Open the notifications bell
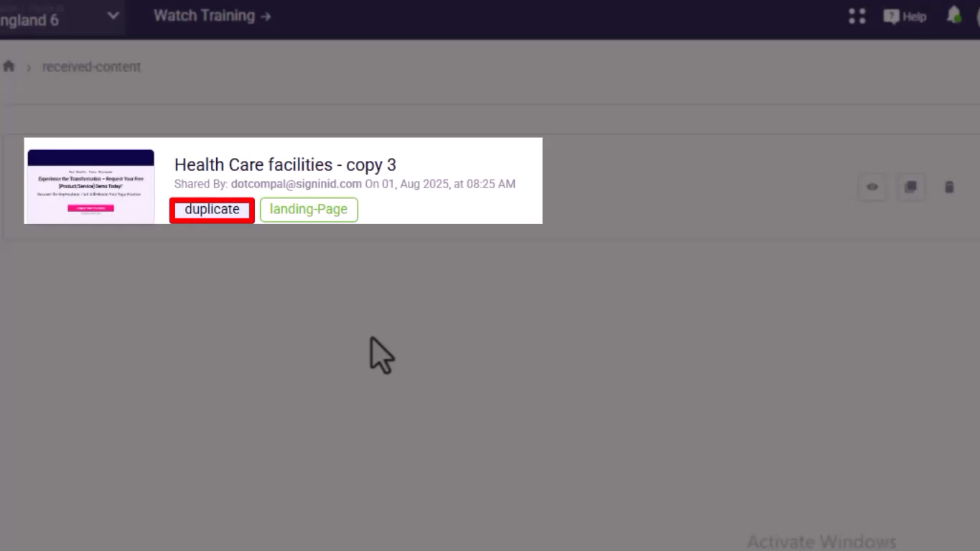Viewport: 980px width, 551px height. click(x=954, y=15)
